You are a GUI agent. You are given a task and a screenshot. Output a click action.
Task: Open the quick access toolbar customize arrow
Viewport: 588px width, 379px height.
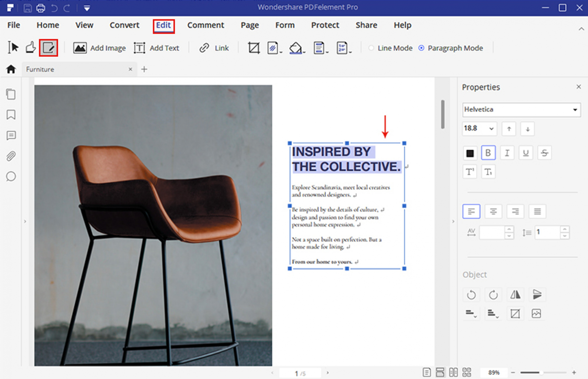tap(87, 8)
